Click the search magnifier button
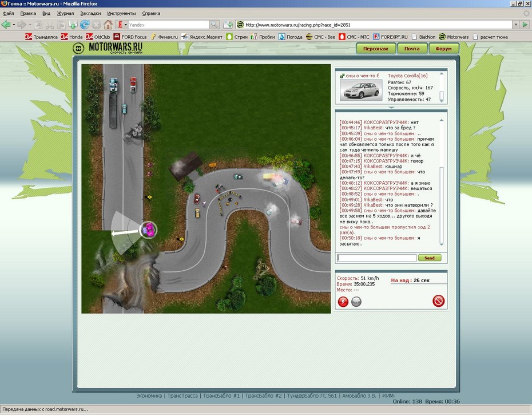Image resolution: width=532 pixels, height=415 pixels. tap(215, 25)
